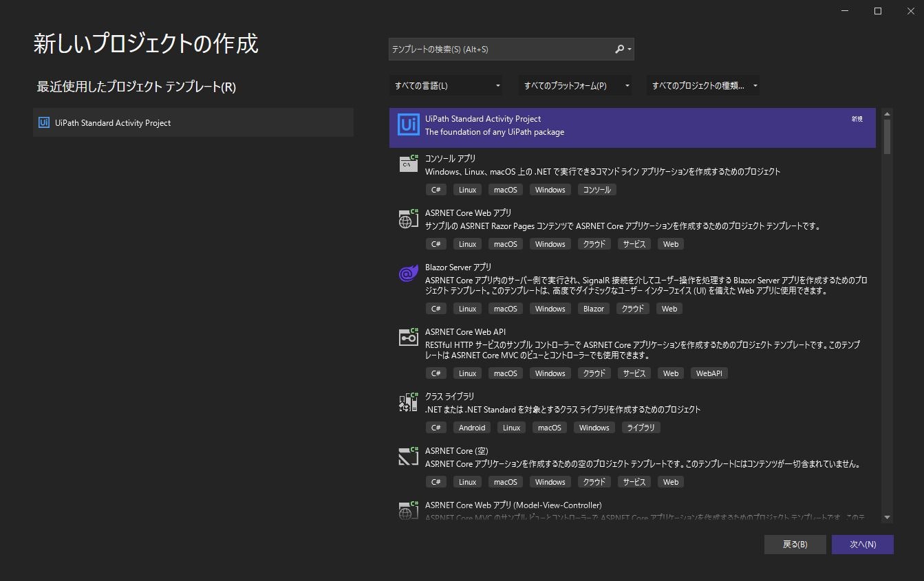Click the WebAPI tag under ASP.NET Core Web API

(709, 373)
